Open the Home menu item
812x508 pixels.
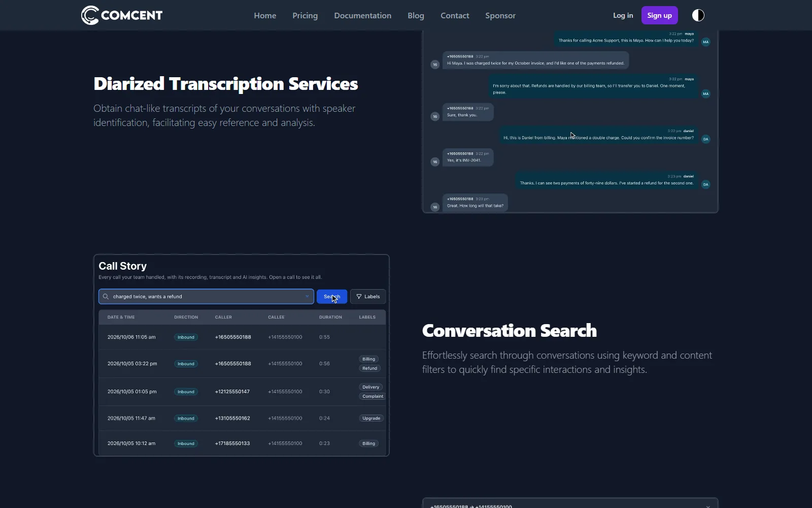click(265, 15)
